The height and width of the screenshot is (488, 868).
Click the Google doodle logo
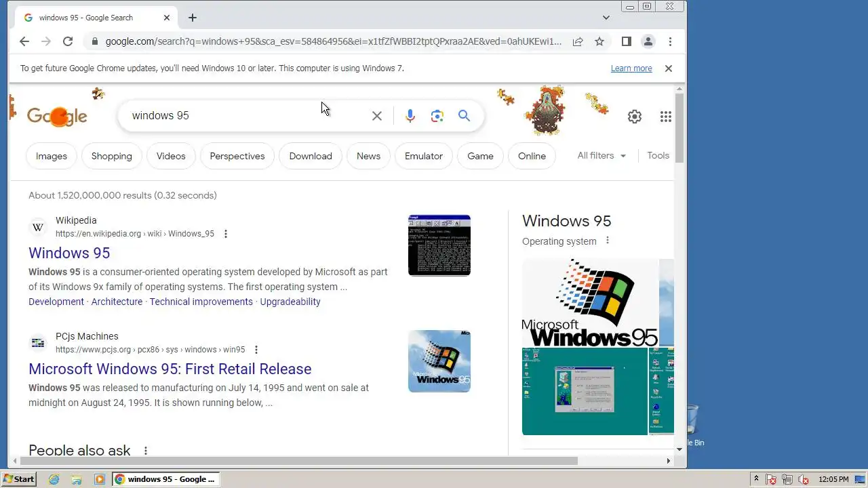click(57, 117)
